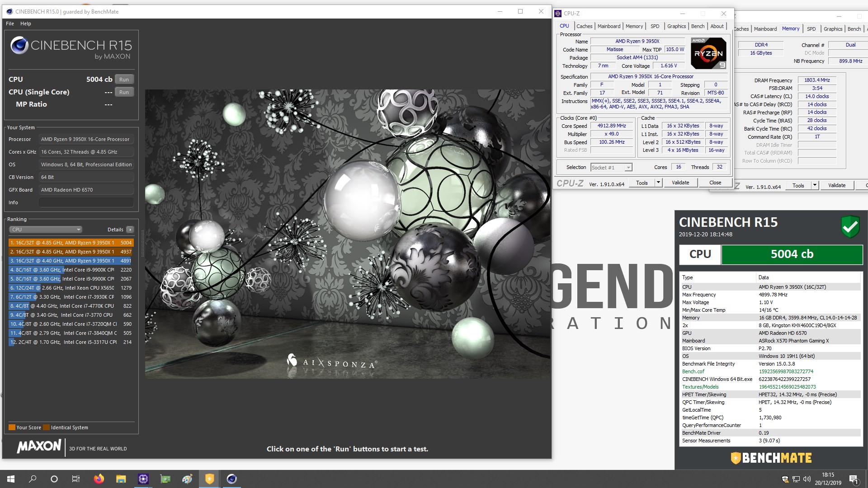Click the Ryzen 9 processor logo
The width and height of the screenshot is (868, 488).
click(708, 53)
